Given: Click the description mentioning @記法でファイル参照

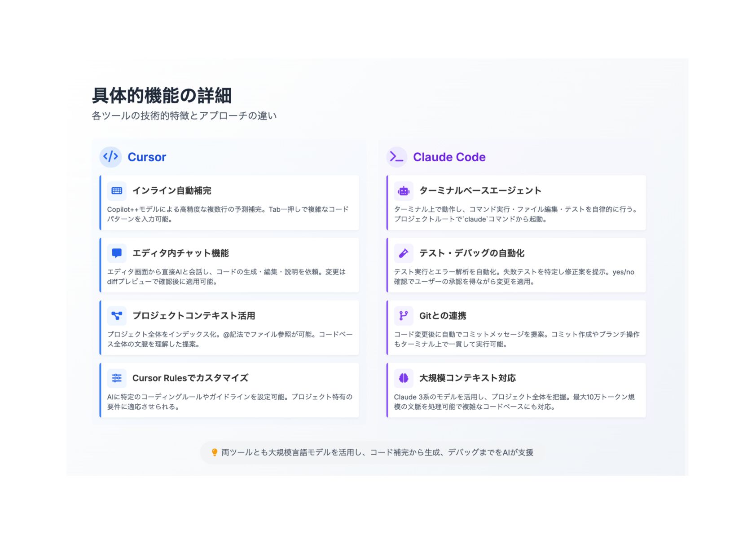Looking at the screenshot, I should (230, 339).
